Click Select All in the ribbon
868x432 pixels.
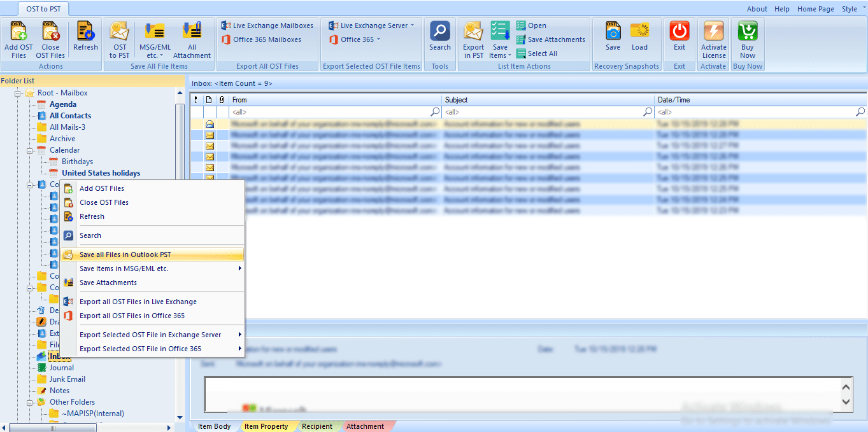coord(537,53)
